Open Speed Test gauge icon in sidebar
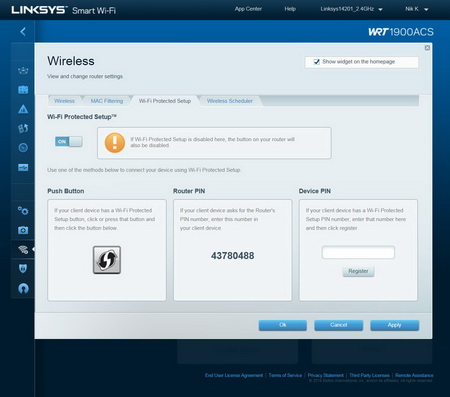450x397 pixels. [23, 147]
